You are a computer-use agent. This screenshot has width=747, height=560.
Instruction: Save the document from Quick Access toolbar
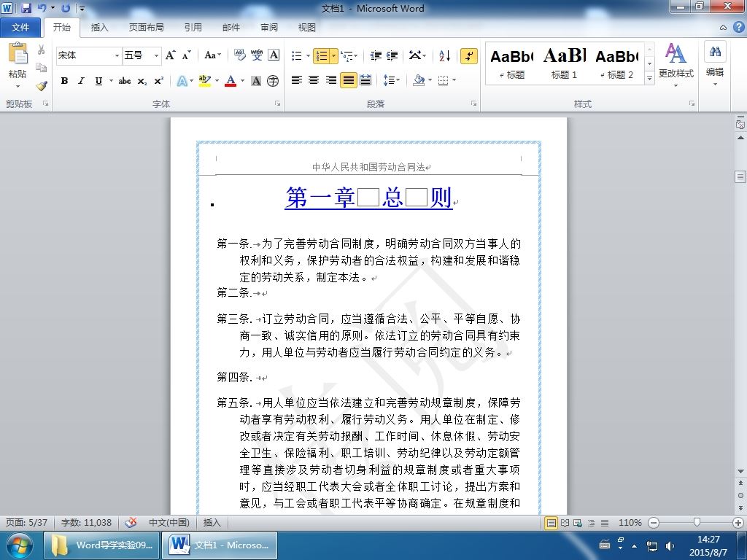click(26, 8)
